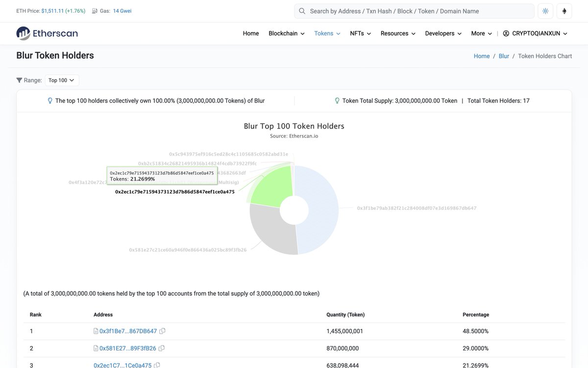Click the Source: Etherscan.io subtitle
Screen dimensions: 588x368
(294, 136)
